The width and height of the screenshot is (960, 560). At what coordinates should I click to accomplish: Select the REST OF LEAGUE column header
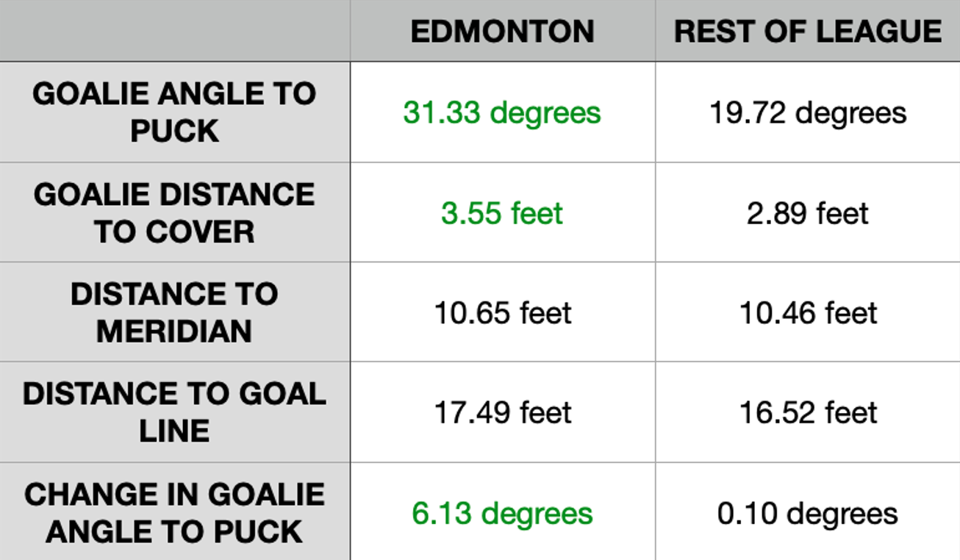click(807, 32)
